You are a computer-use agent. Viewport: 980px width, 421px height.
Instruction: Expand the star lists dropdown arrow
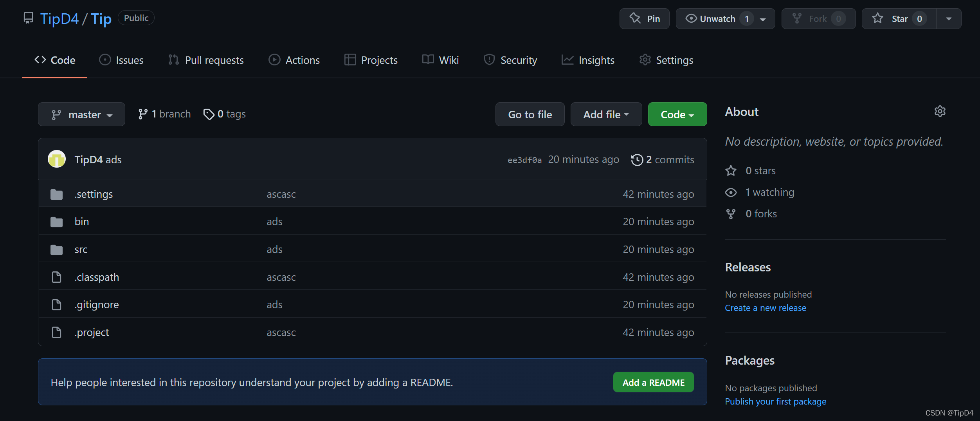(949, 18)
